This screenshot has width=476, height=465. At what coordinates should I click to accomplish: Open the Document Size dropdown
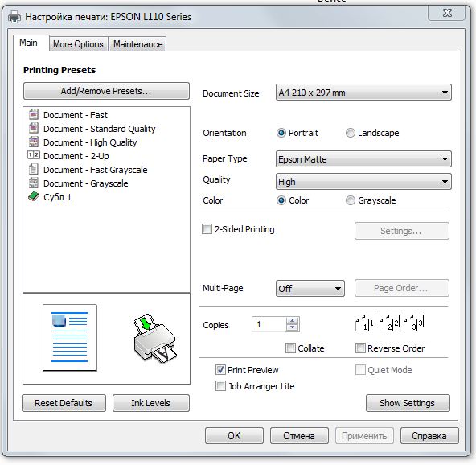click(363, 93)
